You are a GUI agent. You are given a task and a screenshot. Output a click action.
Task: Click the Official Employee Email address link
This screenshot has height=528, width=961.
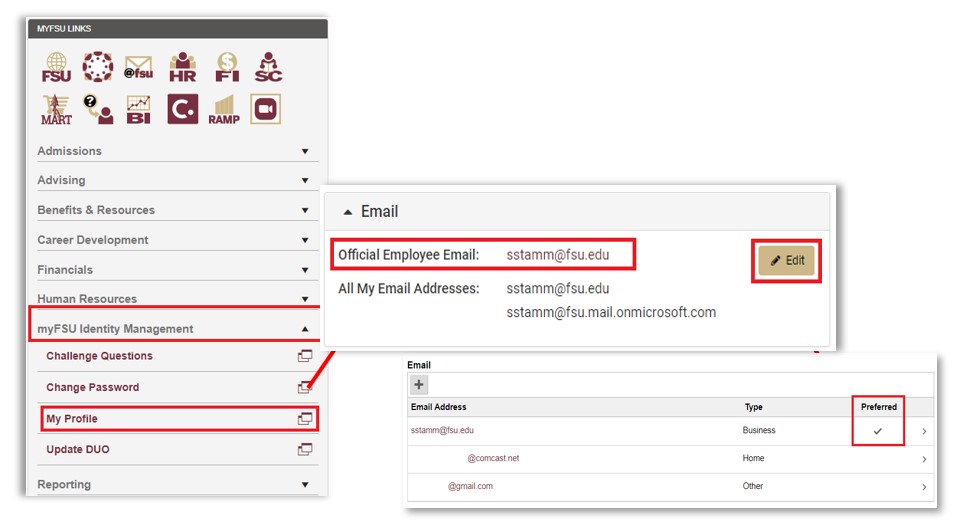click(x=557, y=255)
